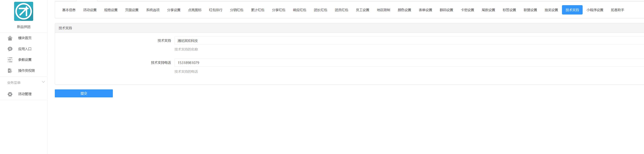644x154 pixels.
Task: Switch to the 抽奖设置 tab
Action: pyautogui.click(x=551, y=10)
